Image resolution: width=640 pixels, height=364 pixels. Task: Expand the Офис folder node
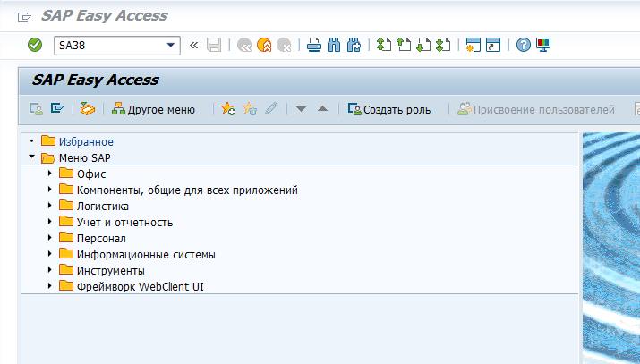pyautogui.click(x=50, y=174)
